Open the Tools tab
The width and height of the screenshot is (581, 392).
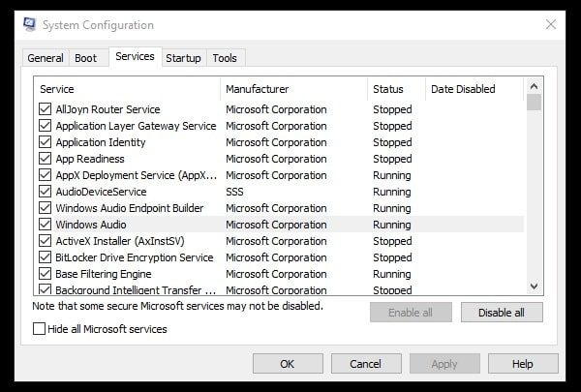225,58
